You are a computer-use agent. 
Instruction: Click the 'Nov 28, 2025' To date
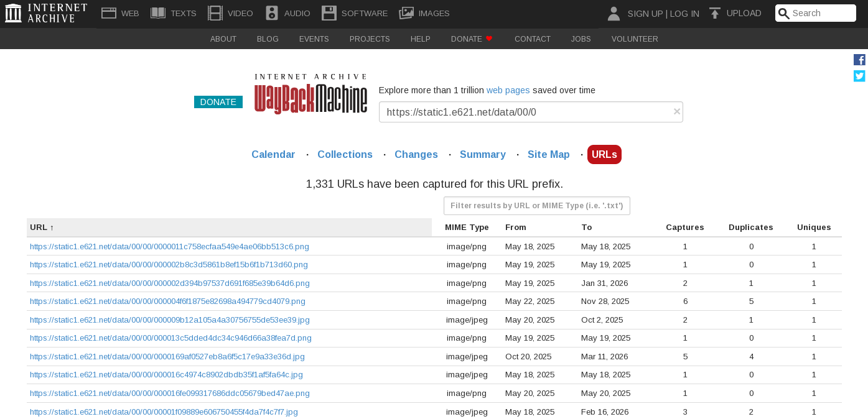click(605, 302)
